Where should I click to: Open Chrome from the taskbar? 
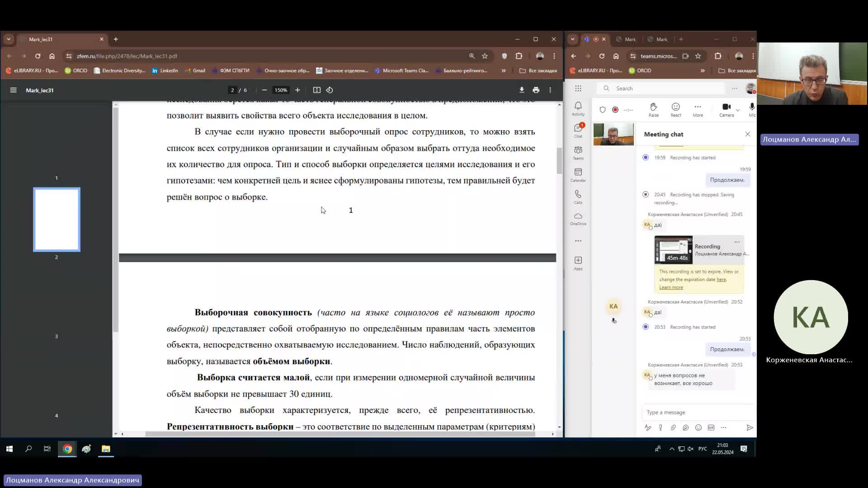pos(67,449)
